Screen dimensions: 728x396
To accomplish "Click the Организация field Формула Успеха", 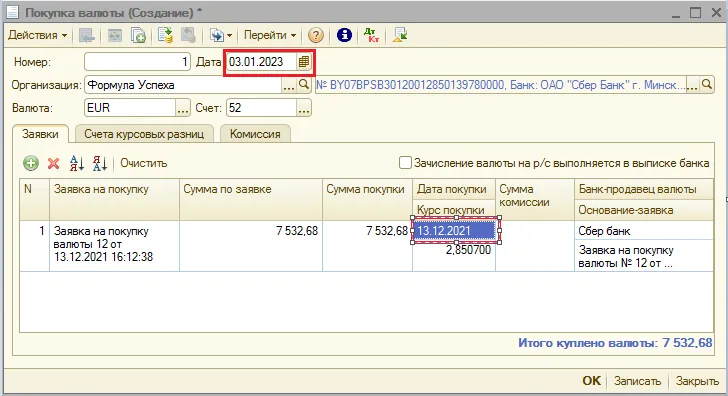I will tap(183, 85).
